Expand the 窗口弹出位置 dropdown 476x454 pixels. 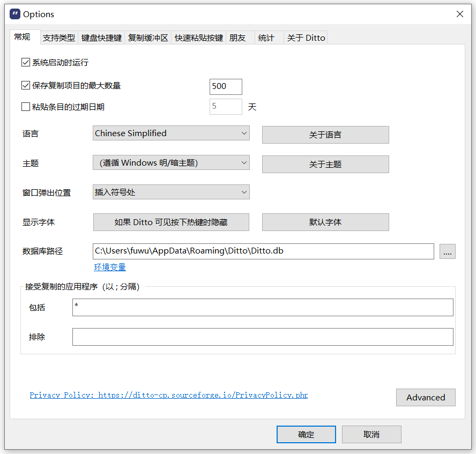tap(171, 192)
